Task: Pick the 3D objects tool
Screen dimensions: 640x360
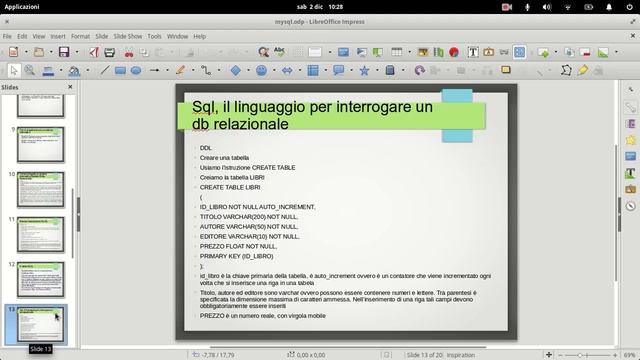Action: pyautogui.click(x=390, y=70)
